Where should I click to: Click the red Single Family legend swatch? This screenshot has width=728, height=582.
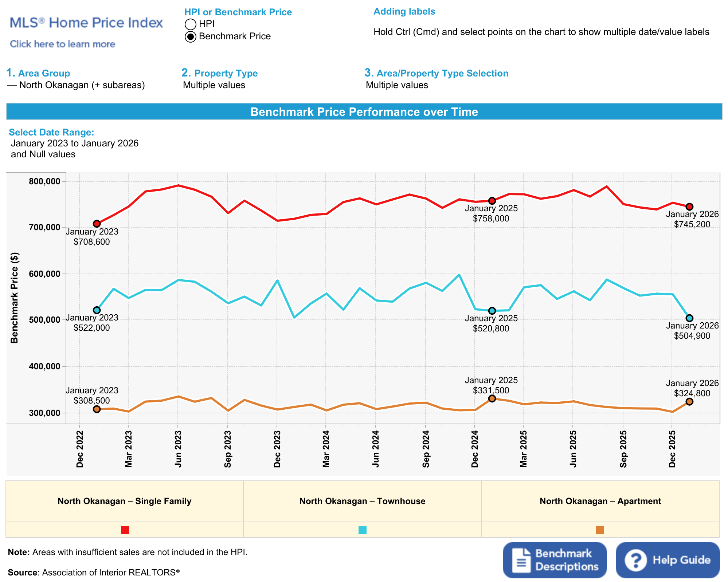[125, 530]
